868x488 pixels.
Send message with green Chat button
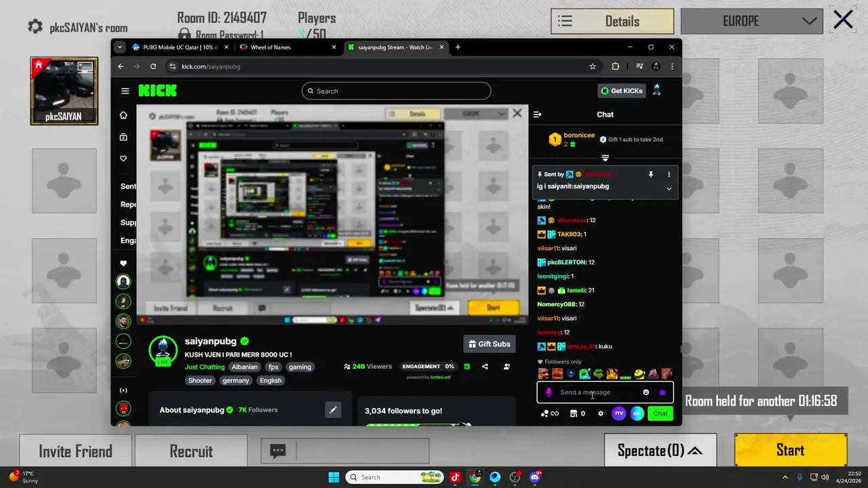[660, 413]
